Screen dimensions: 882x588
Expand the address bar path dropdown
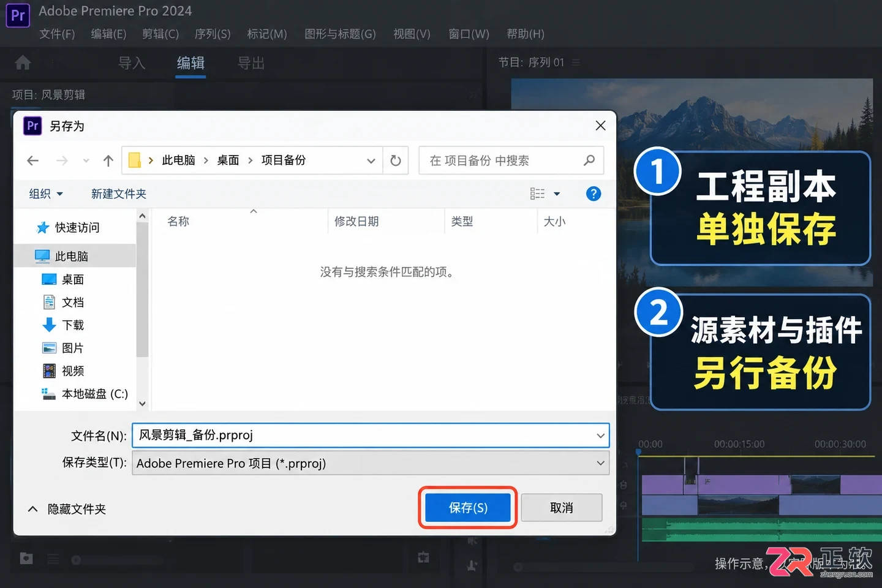pyautogui.click(x=371, y=160)
